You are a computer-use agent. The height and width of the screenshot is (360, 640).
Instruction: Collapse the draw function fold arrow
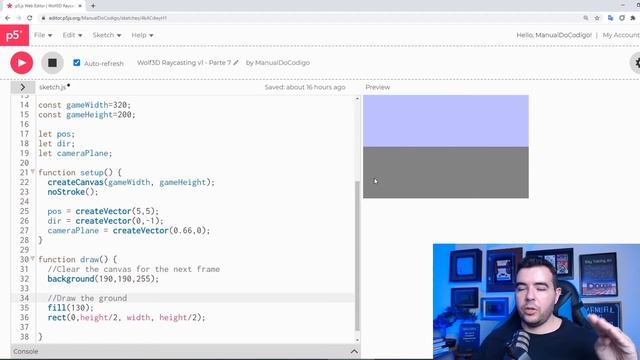click(33, 259)
